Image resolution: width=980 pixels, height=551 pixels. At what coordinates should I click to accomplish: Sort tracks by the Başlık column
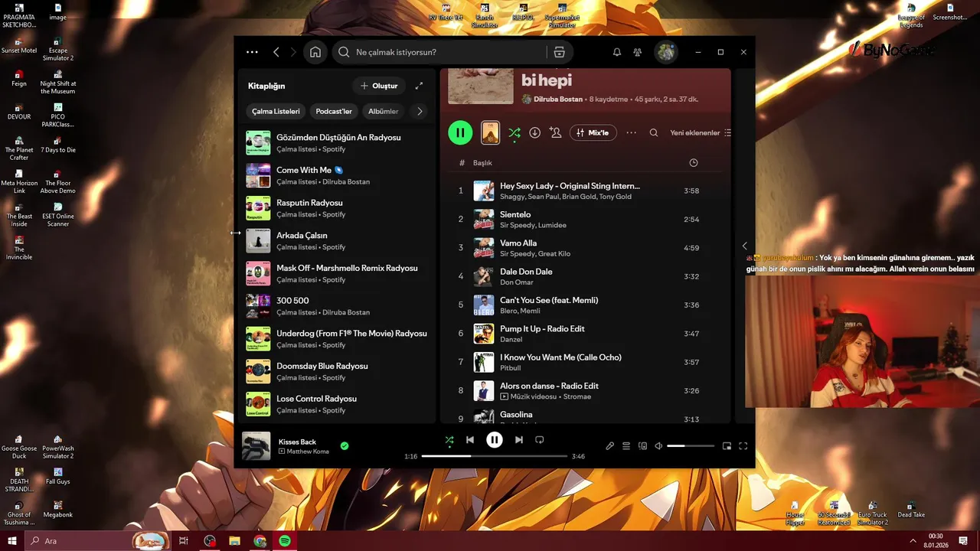[482, 163]
